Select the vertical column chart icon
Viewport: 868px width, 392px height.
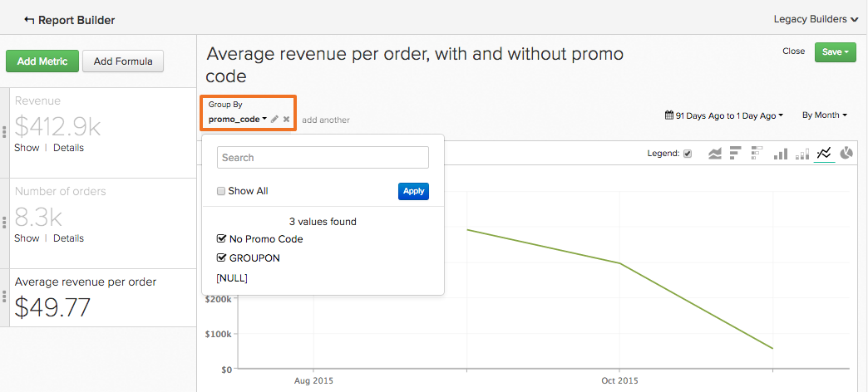point(781,154)
